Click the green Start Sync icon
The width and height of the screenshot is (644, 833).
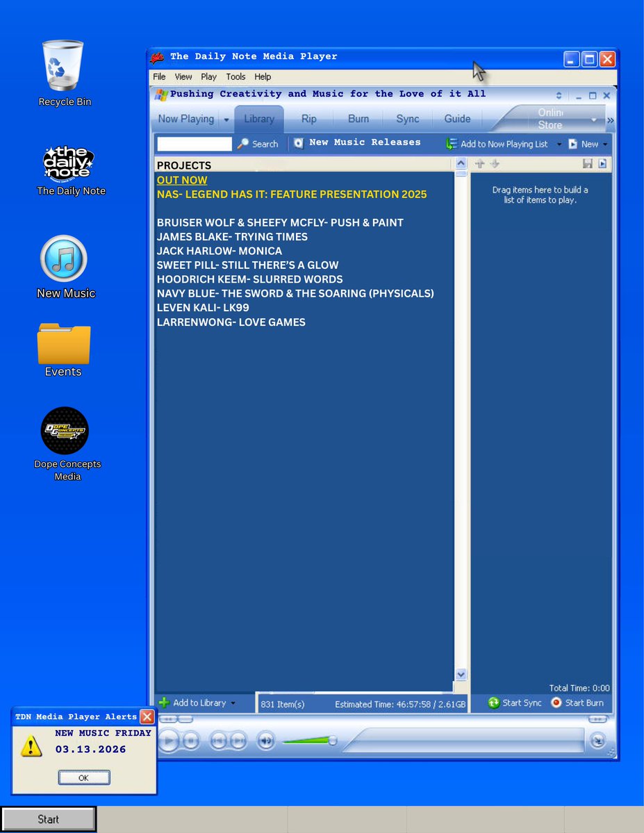(494, 703)
